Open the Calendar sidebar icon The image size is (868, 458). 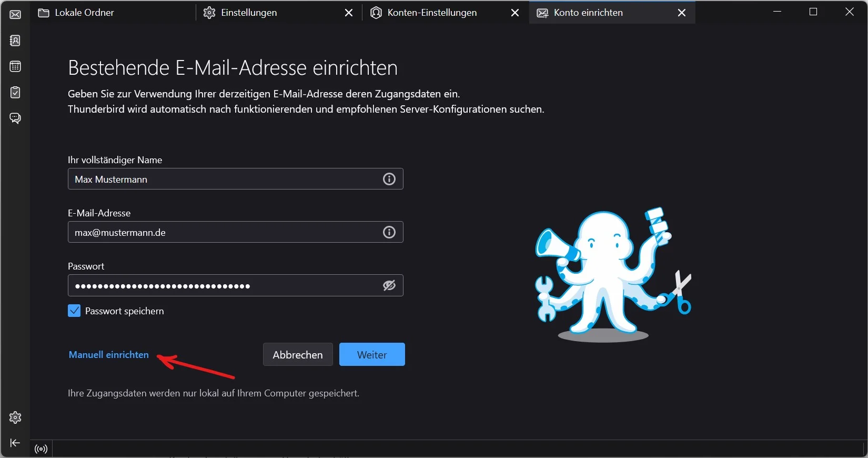click(x=15, y=66)
